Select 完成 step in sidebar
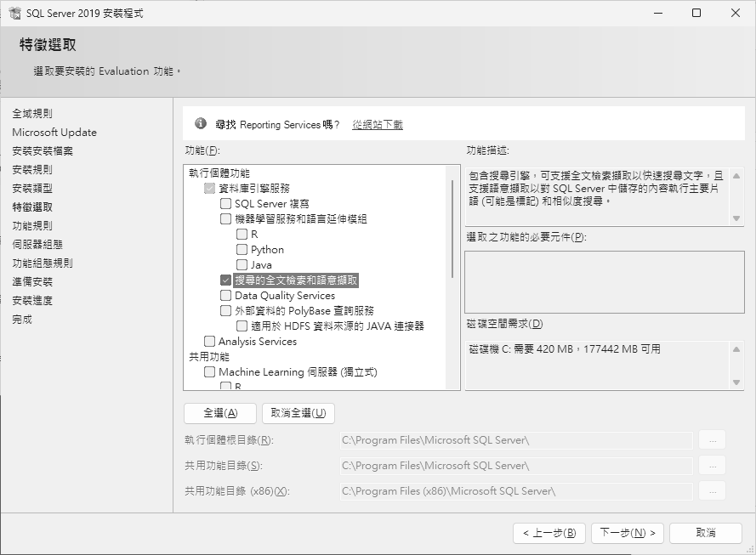The height and width of the screenshot is (555, 756). click(22, 320)
